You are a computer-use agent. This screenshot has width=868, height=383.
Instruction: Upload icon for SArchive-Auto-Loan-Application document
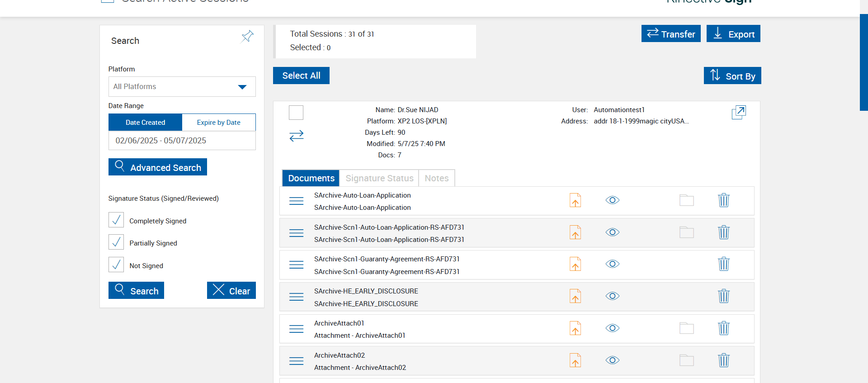point(575,200)
